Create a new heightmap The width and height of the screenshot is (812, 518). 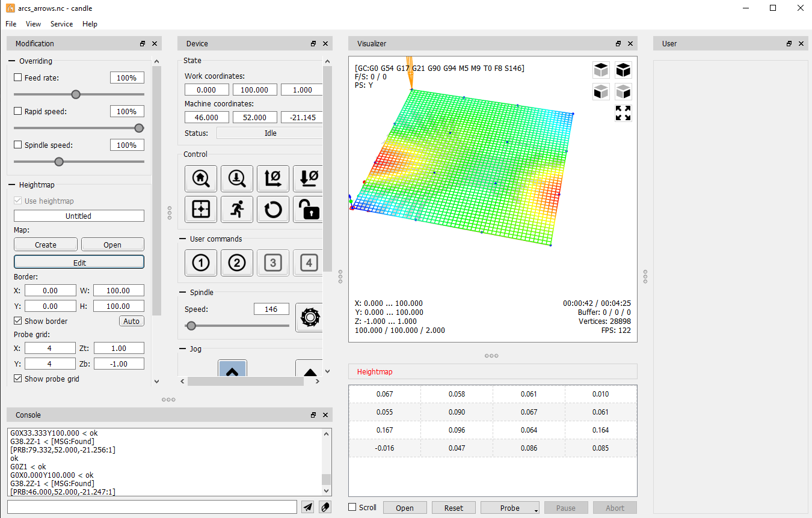click(45, 244)
